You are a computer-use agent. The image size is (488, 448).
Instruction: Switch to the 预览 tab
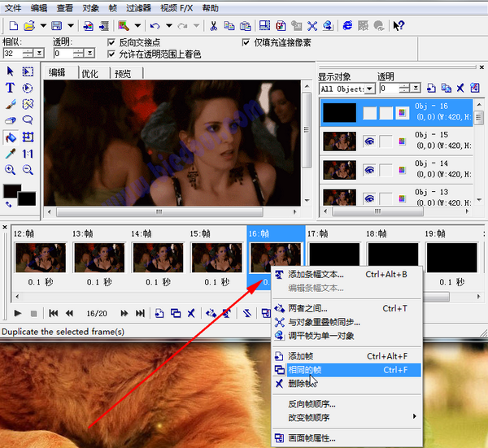tap(123, 74)
